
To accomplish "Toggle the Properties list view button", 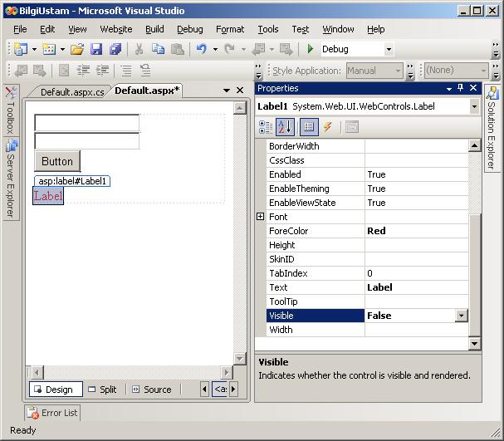I will (308, 127).
